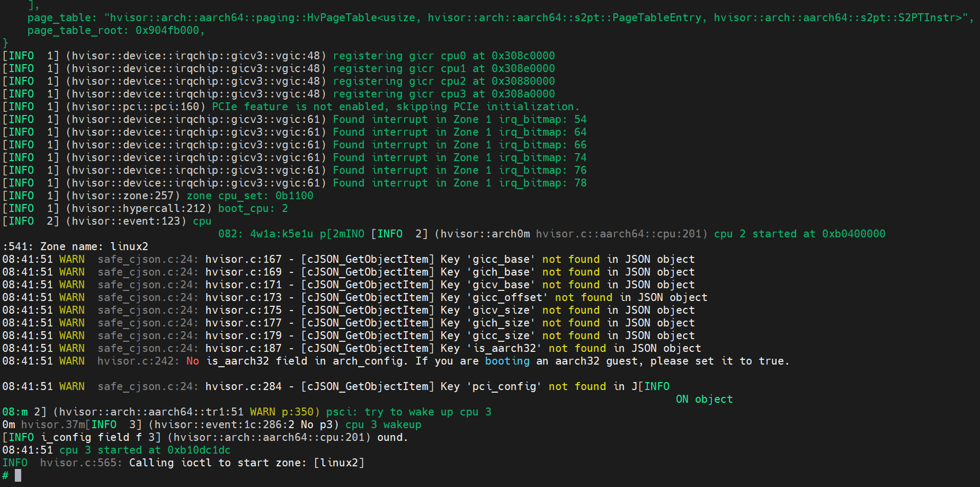Select the irq_bitmap value 54
Image resolution: width=980 pixels, height=487 pixels.
click(580, 119)
